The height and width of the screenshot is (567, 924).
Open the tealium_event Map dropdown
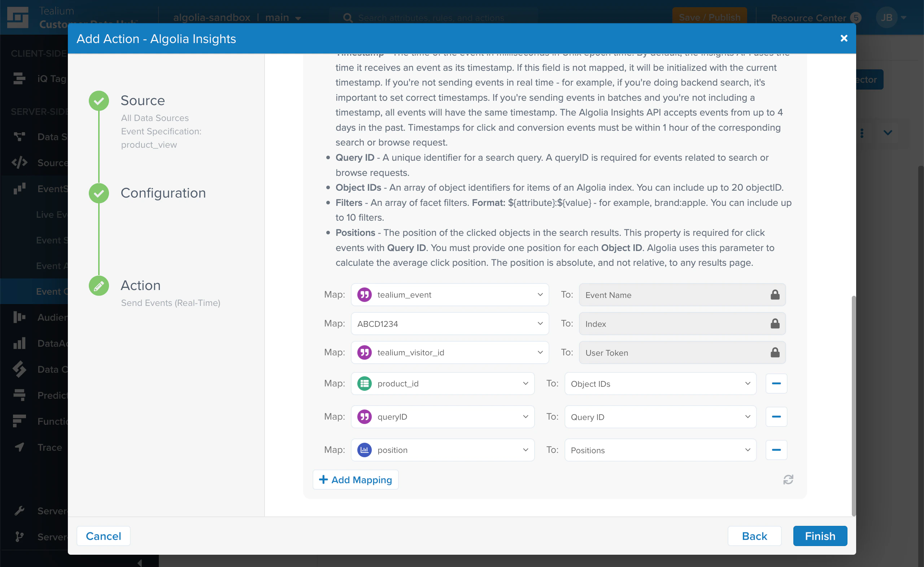(x=450, y=295)
